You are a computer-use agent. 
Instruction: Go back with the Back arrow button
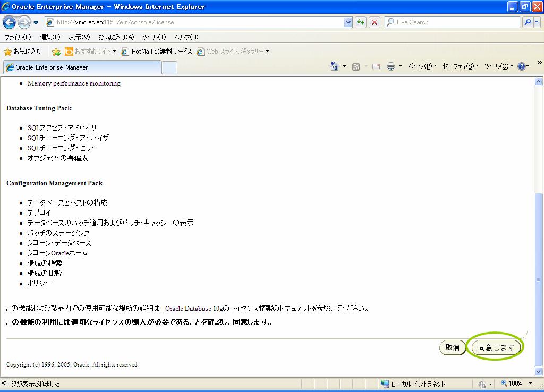[10, 22]
